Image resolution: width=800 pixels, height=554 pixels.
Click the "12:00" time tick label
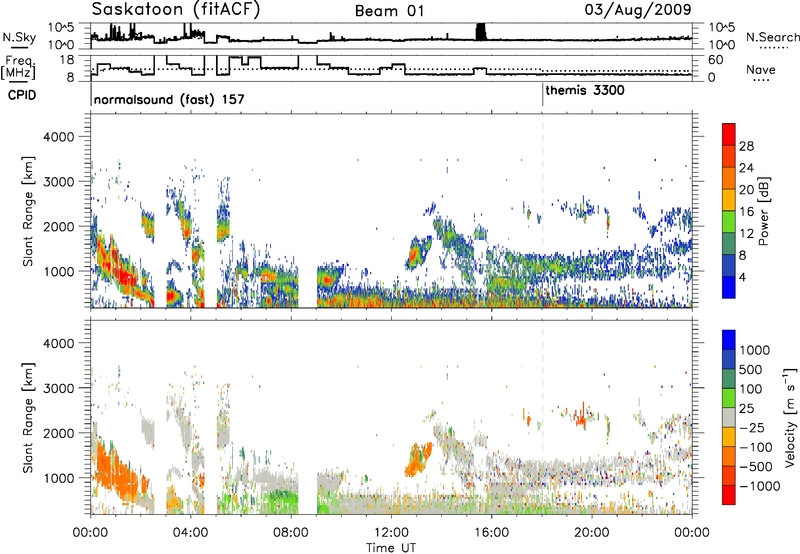tap(391, 533)
